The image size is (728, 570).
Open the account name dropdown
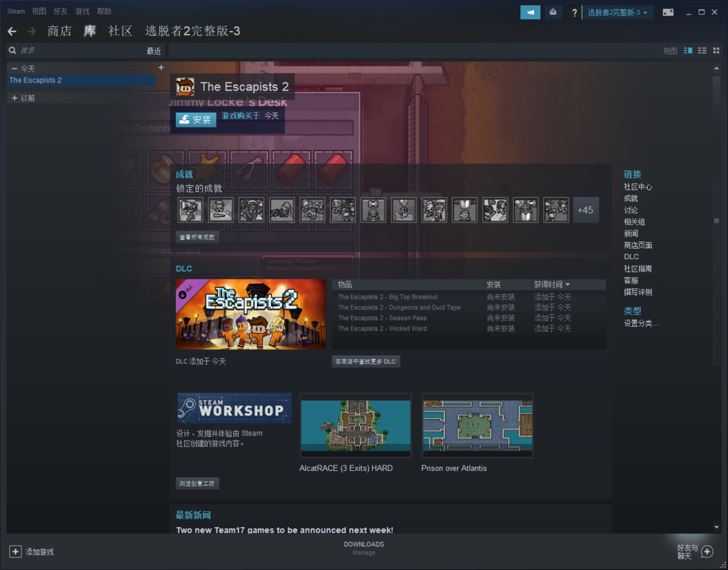point(617,12)
